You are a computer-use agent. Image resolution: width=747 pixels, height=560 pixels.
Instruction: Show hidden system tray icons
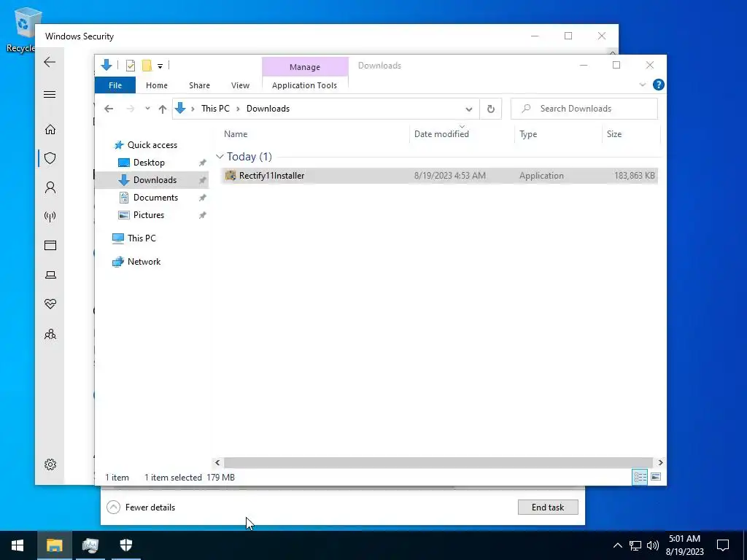tap(617, 545)
